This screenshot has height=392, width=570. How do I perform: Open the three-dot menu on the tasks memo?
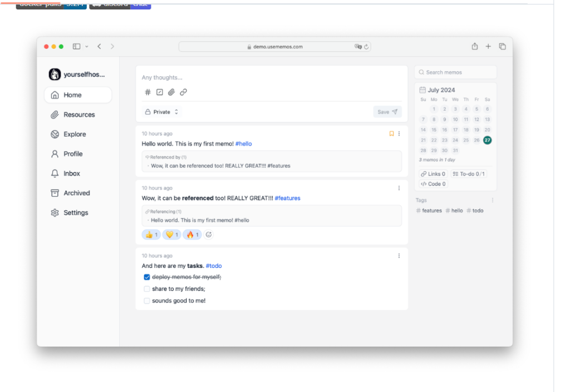[399, 256]
